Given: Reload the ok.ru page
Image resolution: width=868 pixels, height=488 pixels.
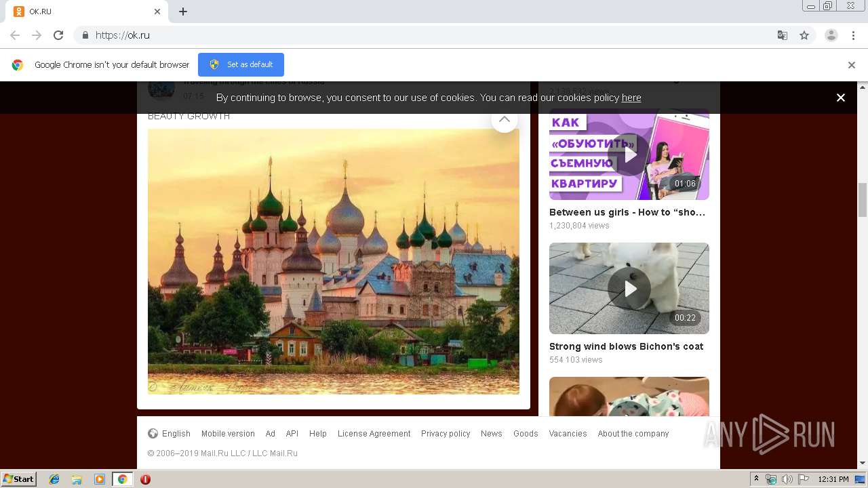Looking at the screenshot, I should pyautogui.click(x=58, y=35).
